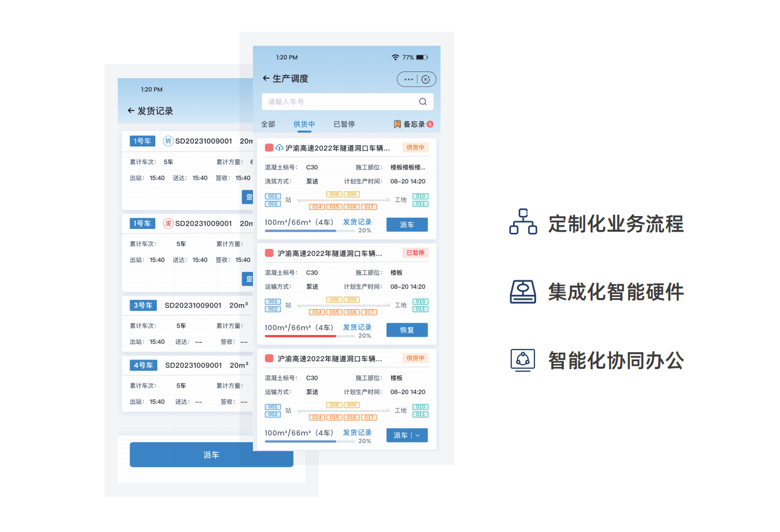
Task: Tap the search magnifier icon
Action: tap(423, 102)
